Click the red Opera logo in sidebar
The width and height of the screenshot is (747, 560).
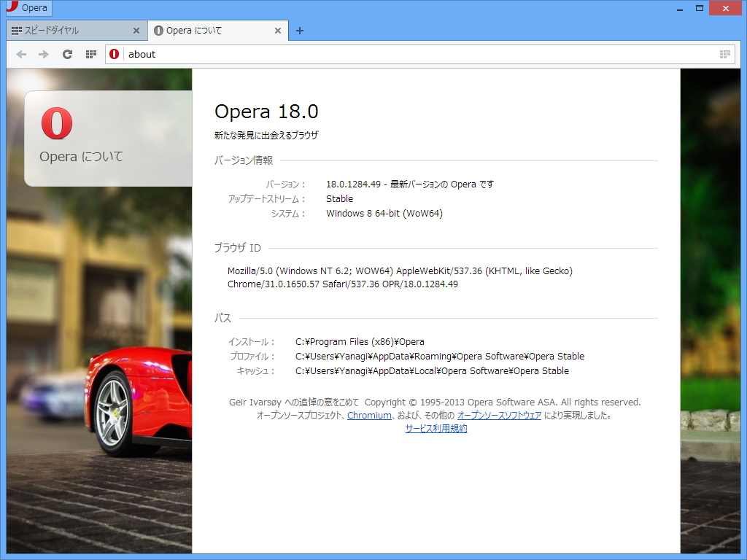point(57,123)
